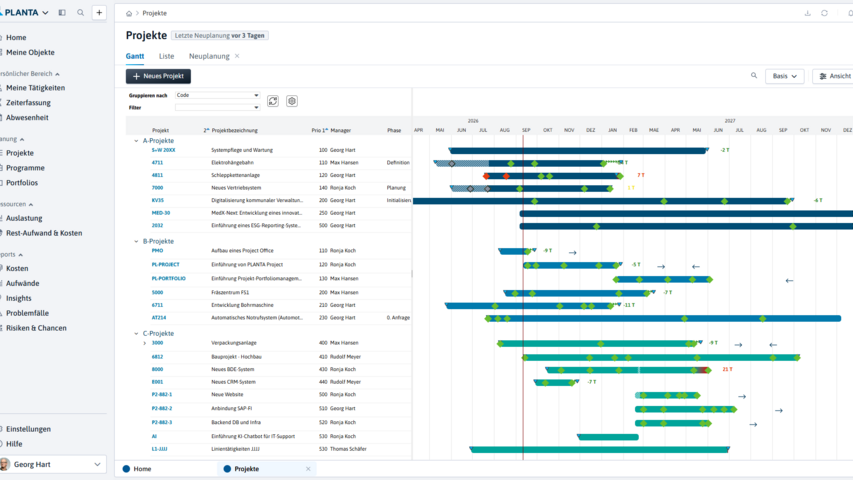853x480 pixels.
Task: Click Neues CRM-System Gantt bar
Action: point(555,383)
